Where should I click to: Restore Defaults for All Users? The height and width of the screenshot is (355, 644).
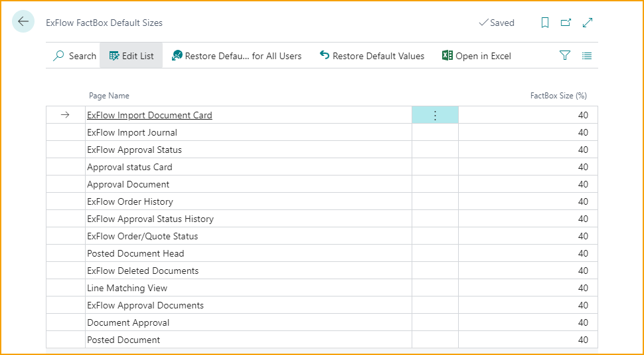click(236, 56)
